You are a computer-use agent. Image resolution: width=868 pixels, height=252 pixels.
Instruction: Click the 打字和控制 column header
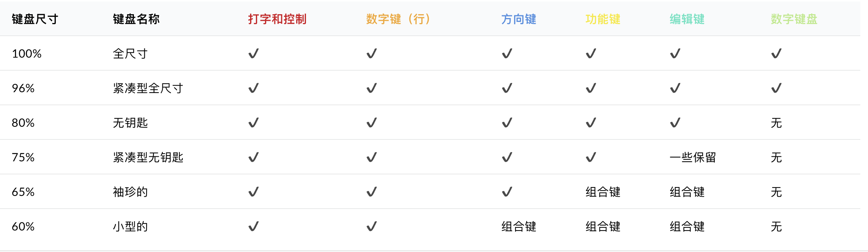(277, 19)
